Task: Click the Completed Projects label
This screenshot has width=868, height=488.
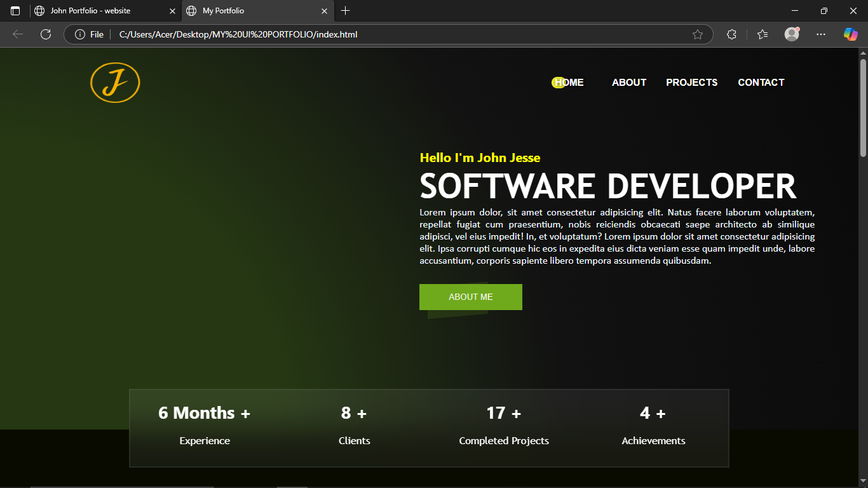Action: 504,441
